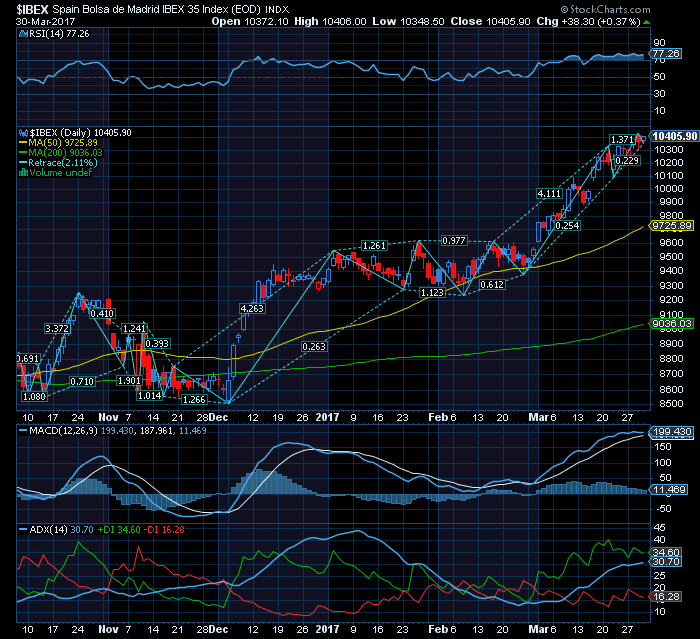This screenshot has width=700, height=639.
Task: Click the 0.254 retrace label
Action: point(567,226)
